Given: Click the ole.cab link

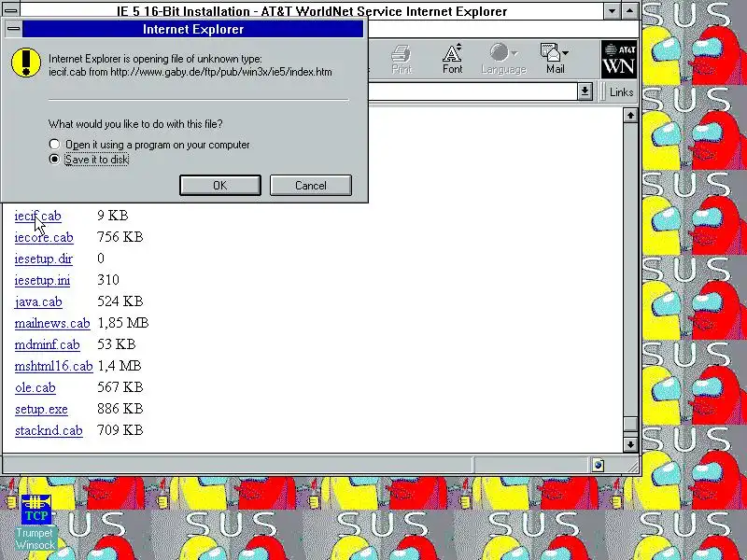Looking at the screenshot, I should click(35, 387).
